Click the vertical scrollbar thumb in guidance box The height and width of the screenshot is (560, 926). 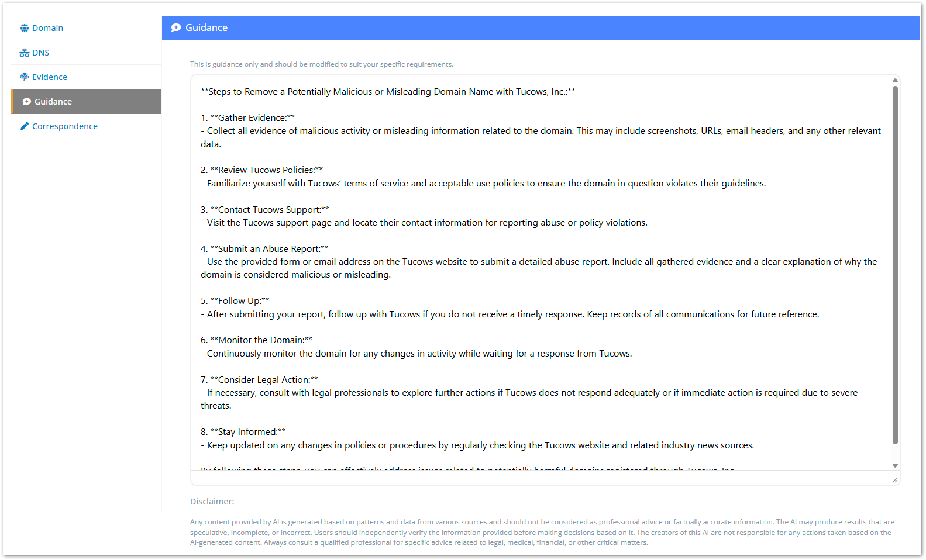tap(895, 265)
